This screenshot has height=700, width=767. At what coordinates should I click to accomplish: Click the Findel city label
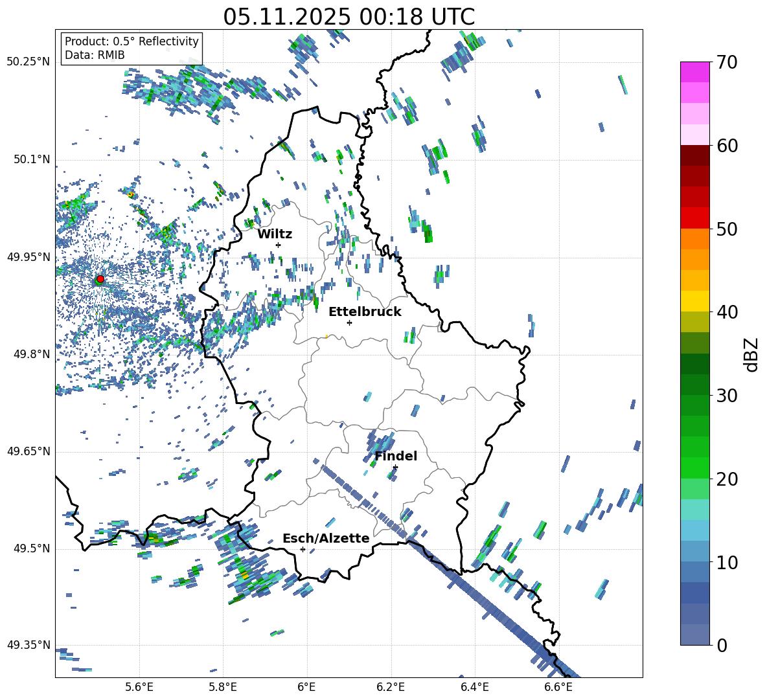(396, 456)
